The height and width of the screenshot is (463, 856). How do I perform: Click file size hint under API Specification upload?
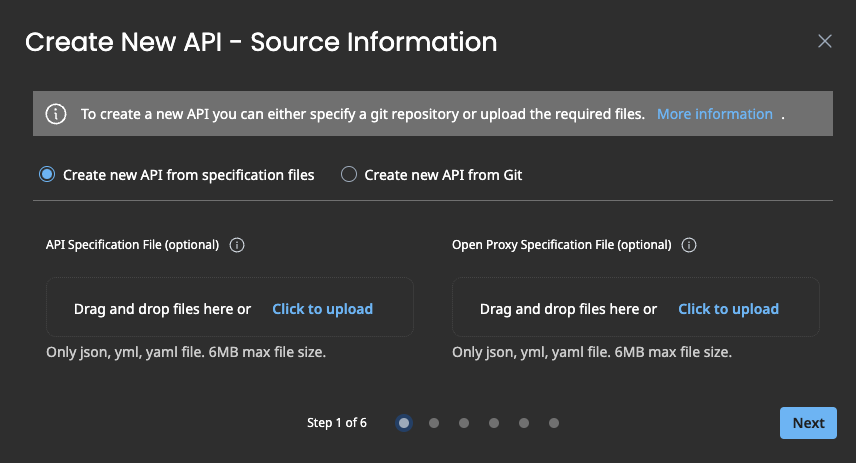point(186,352)
